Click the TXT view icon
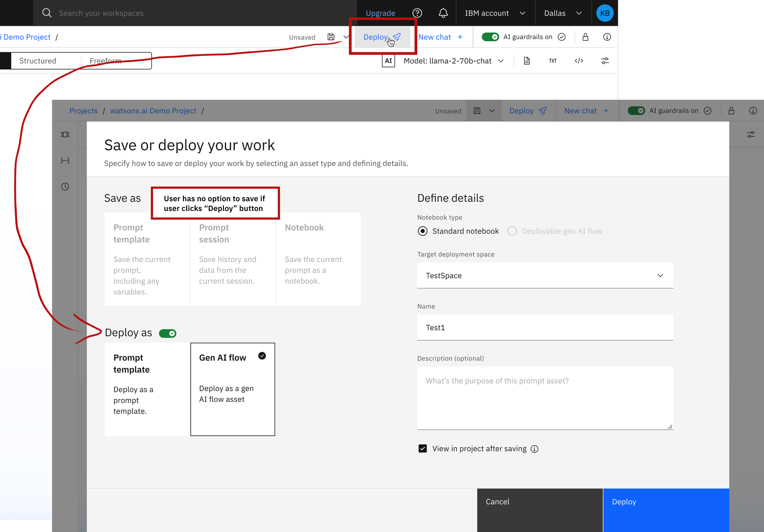The width and height of the screenshot is (764, 532). tap(553, 61)
